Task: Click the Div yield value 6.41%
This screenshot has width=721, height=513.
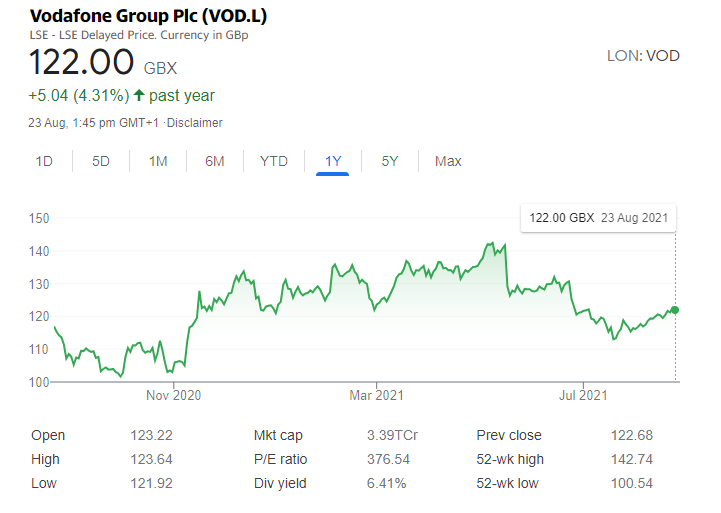Action: point(386,484)
